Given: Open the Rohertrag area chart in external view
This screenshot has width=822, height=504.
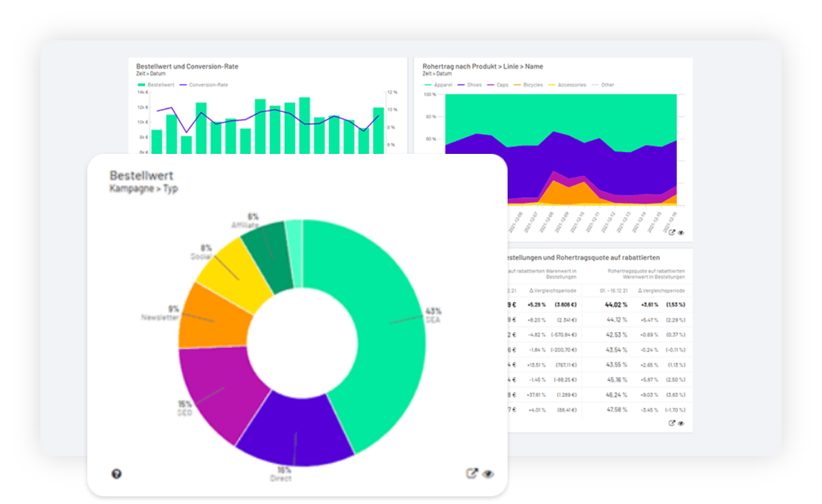Looking at the screenshot, I should (672, 233).
